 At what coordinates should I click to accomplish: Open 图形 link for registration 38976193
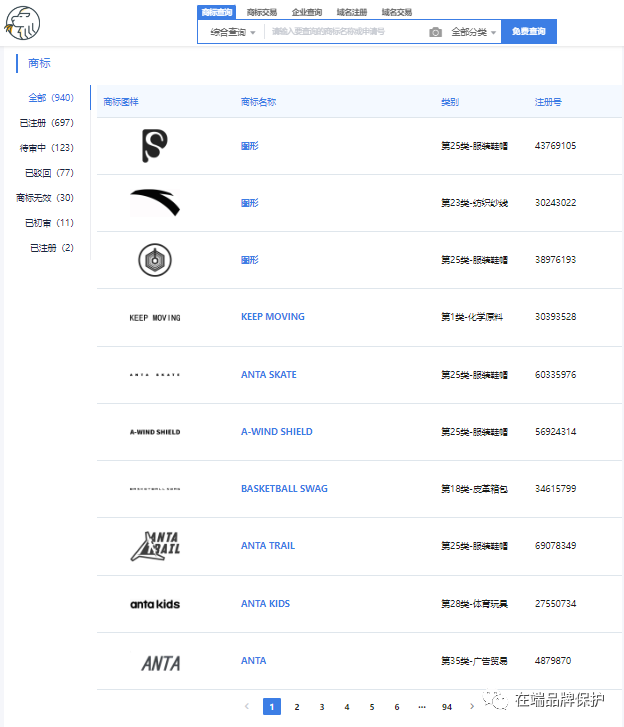(x=249, y=260)
